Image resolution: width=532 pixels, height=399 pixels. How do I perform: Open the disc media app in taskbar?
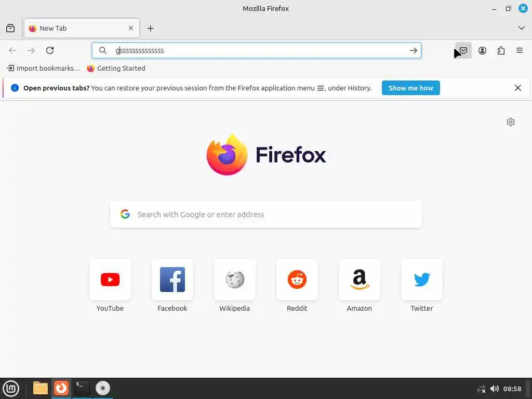click(x=102, y=388)
